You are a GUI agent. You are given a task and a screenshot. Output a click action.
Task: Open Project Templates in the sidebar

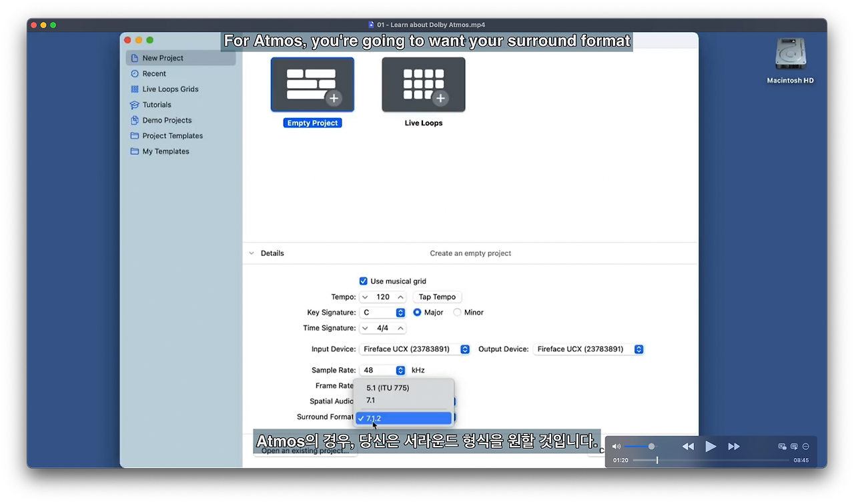[181, 136]
